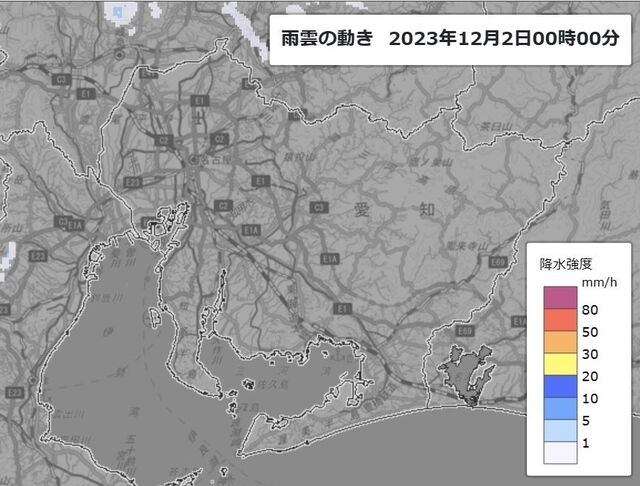This screenshot has height=486, width=640.
Task: Click the 知 character of the Aichi label
Action: [x=427, y=209]
